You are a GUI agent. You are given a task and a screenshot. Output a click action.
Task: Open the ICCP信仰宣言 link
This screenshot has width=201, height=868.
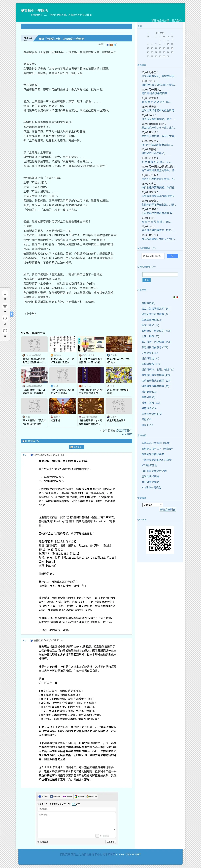click(x=149, y=465)
